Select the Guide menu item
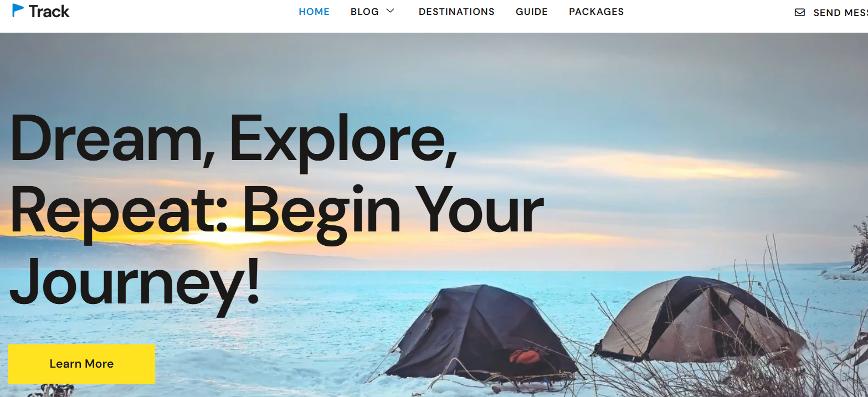Screen dimensions: 868x397 [532, 12]
